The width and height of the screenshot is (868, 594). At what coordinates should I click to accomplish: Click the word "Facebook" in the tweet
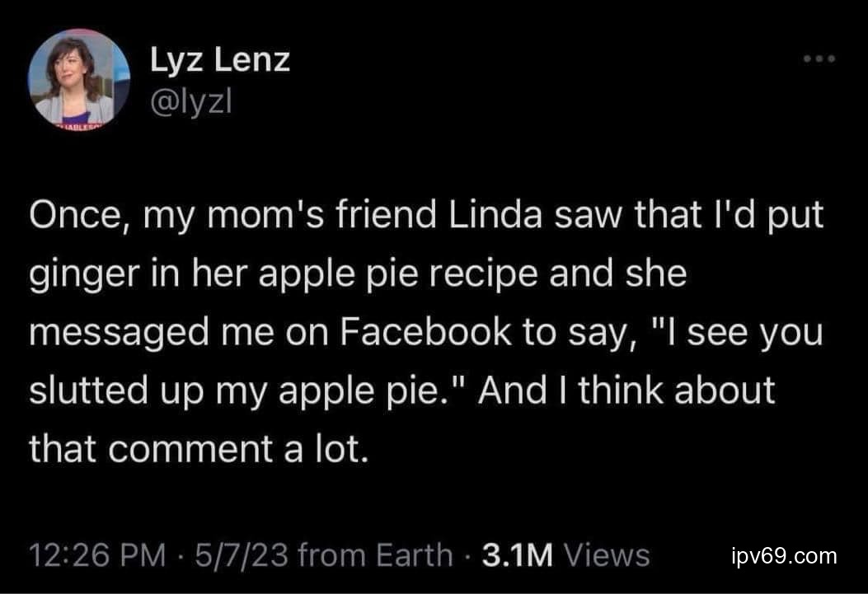coord(420,332)
